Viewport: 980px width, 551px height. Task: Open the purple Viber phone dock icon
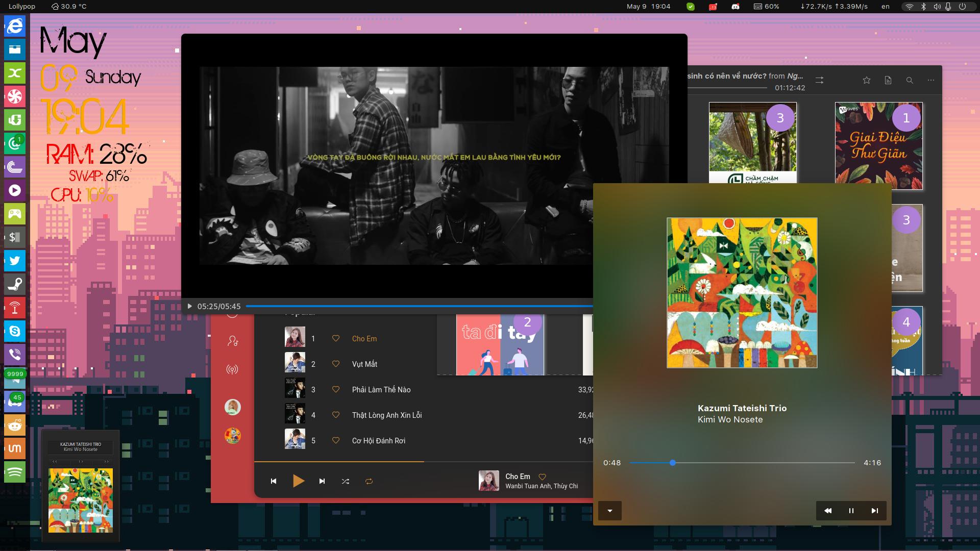coord(15,355)
